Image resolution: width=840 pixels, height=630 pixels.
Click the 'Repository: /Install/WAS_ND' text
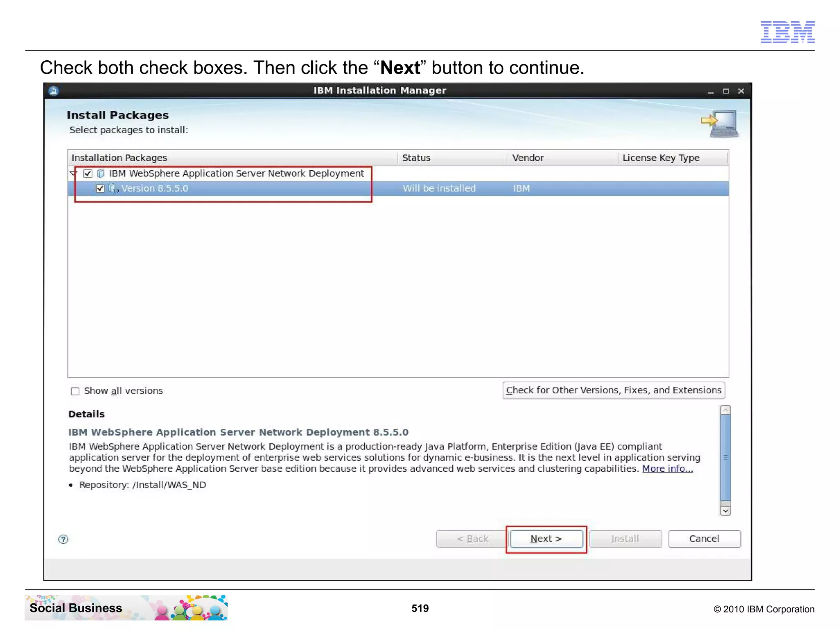pyautogui.click(x=142, y=485)
